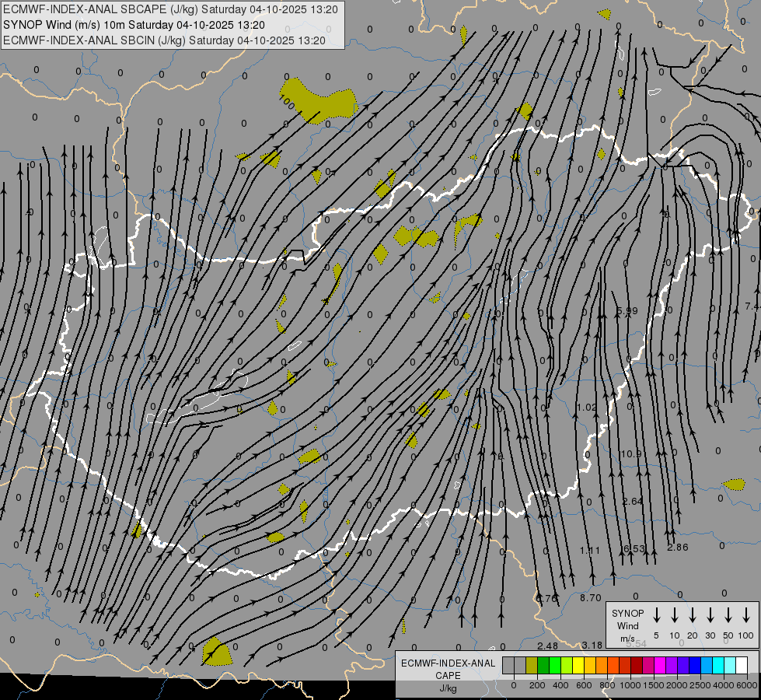Click the 2.64 wind value on map

[633, 502]
